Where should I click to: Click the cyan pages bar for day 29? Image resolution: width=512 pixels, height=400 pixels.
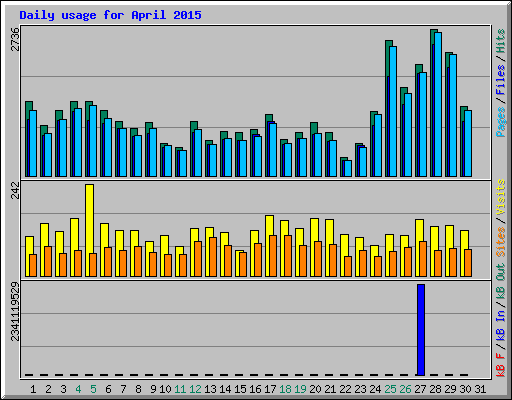point(453,115)
